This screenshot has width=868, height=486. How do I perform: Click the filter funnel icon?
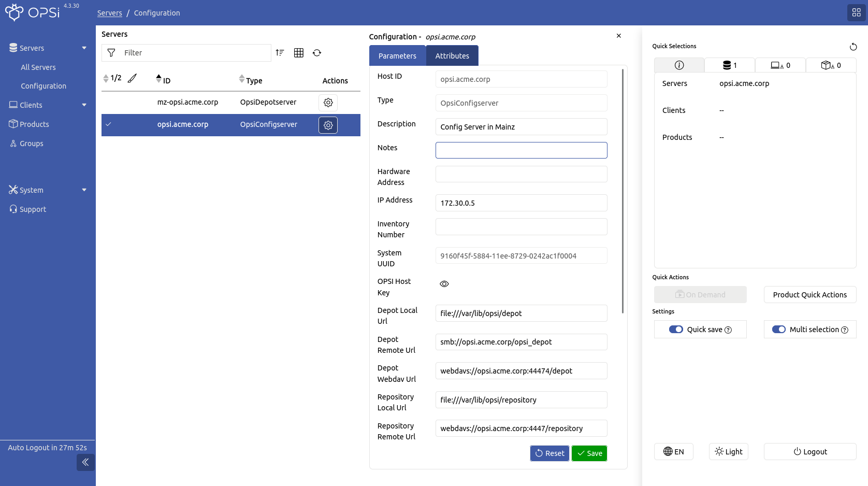(x=111, y=53)
